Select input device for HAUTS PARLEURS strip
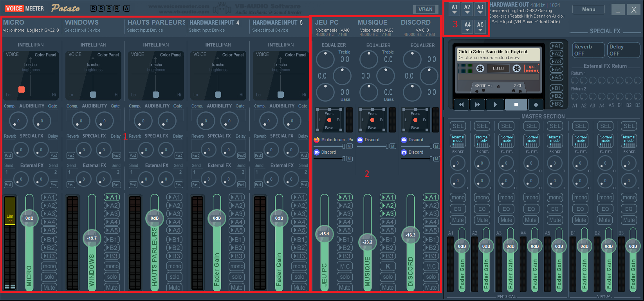This screenshot has height=301, width=644. coord(145,30)
